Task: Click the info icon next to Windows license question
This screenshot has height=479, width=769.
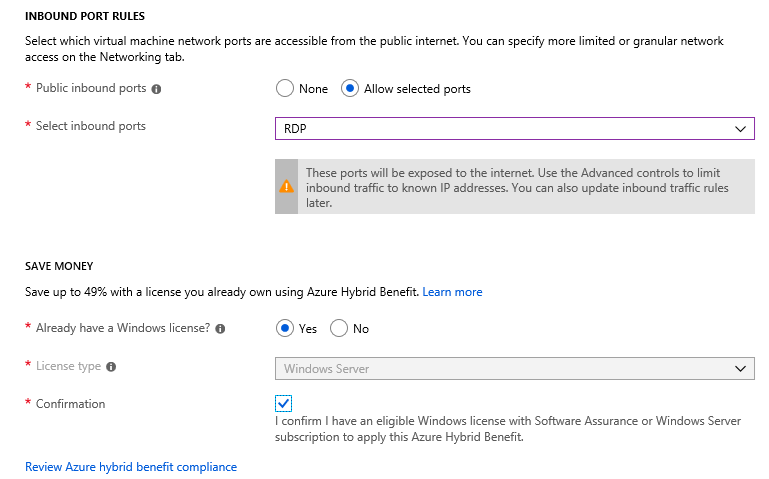Action: pyautogui.click(x=220, y=329)
